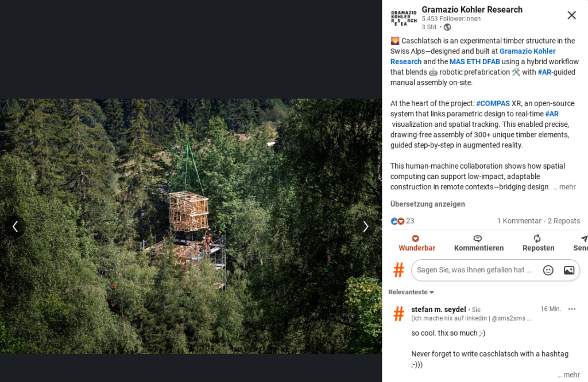Show the 1 Kommentar list
Viewport: 588px width, 382px height.
pyautogui.click(x=519, y=221)
